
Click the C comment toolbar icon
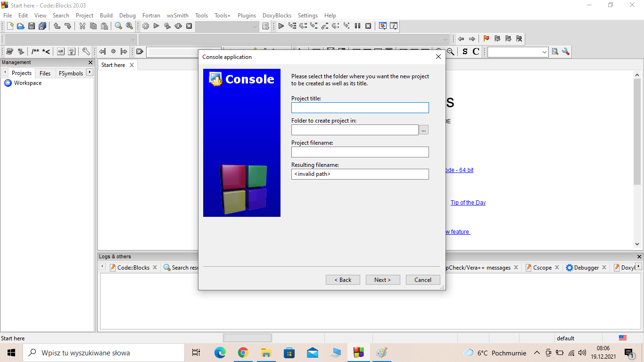[476, 51]
